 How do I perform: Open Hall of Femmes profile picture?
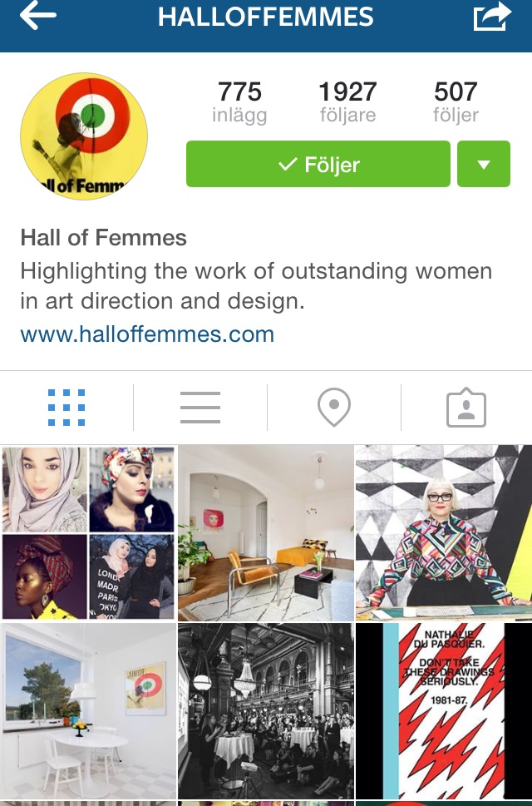[x=84, y=136]
